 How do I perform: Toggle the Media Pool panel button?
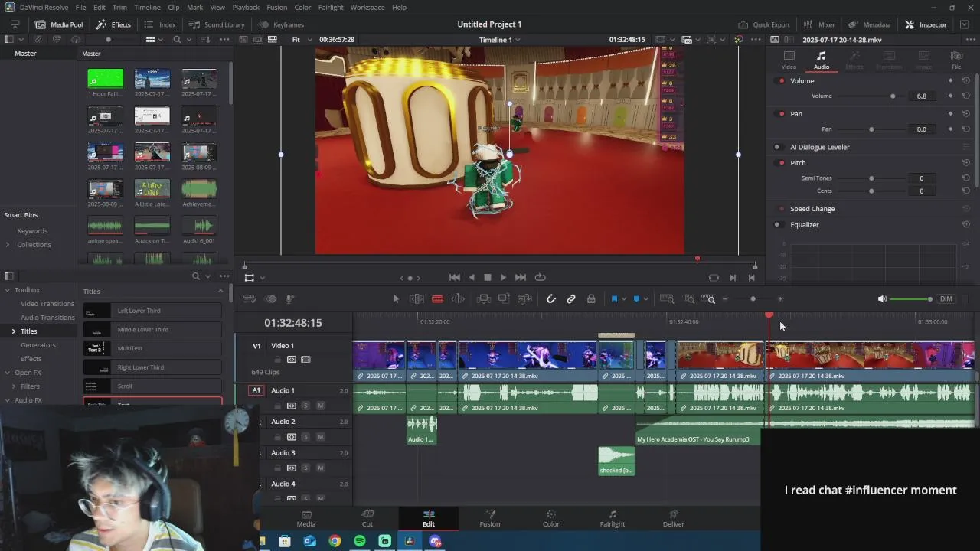click(59, 24)
